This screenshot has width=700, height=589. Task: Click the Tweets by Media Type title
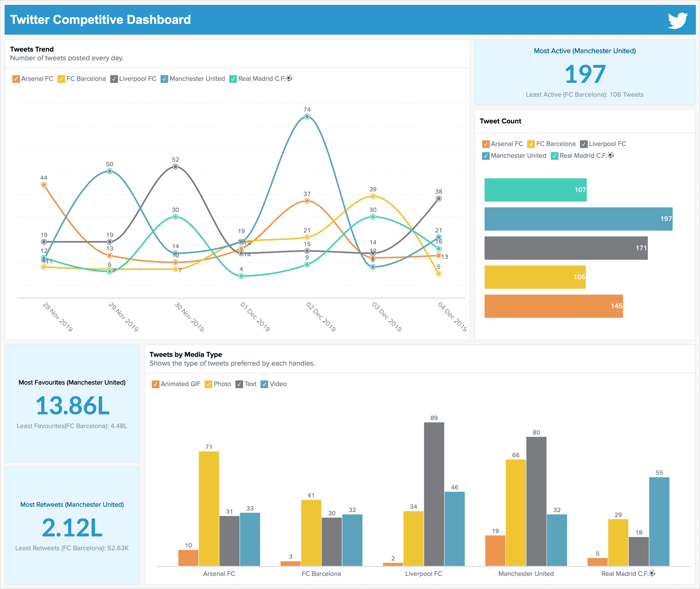tap(185, 354)
